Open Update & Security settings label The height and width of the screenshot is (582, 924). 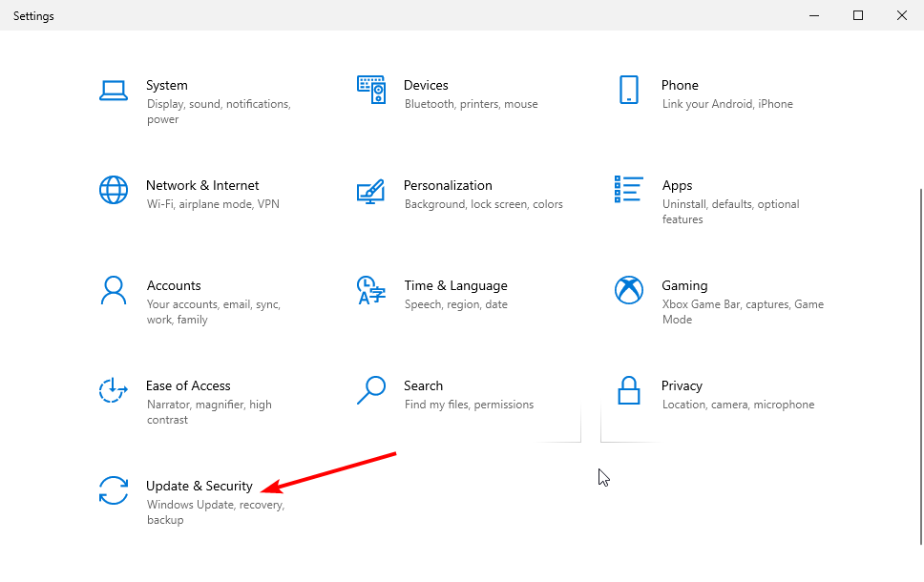click(x=199, y=486)
